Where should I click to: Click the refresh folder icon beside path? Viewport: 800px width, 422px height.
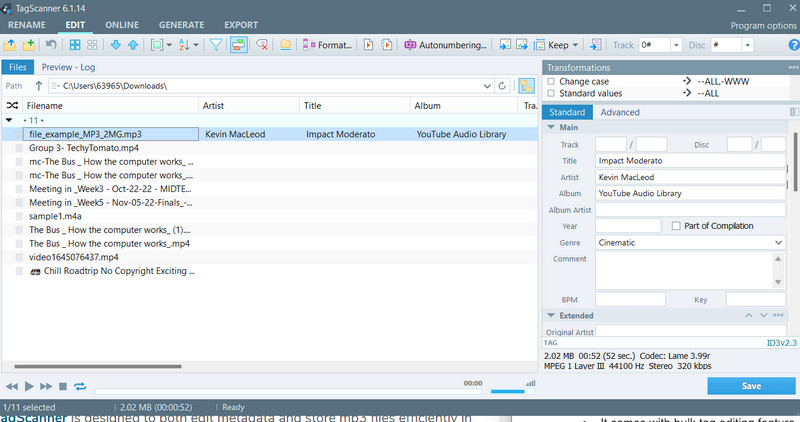coord(502,86)
